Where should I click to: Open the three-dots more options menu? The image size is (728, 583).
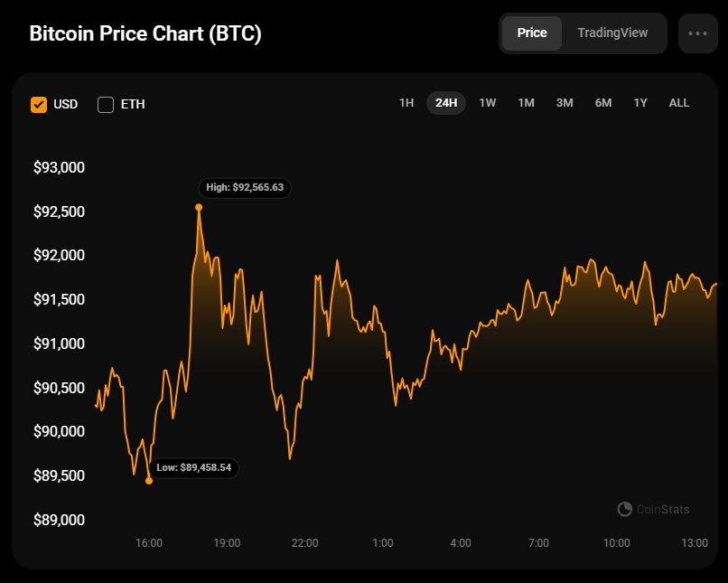[x=697, y=33]
